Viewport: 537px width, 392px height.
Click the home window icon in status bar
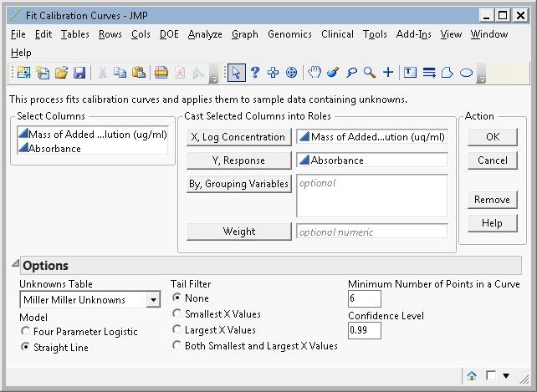(x=472, y=376)
